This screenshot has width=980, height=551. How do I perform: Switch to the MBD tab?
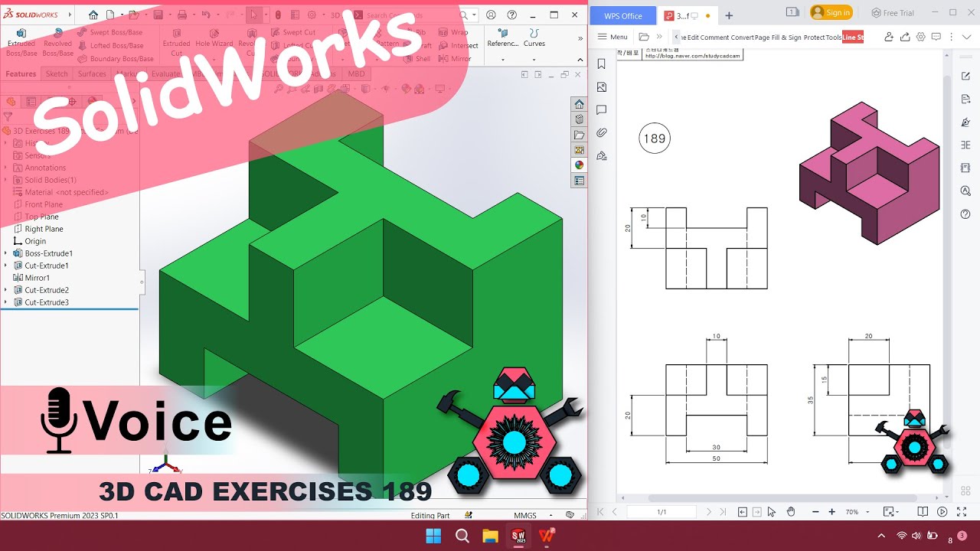coord(357,74)
